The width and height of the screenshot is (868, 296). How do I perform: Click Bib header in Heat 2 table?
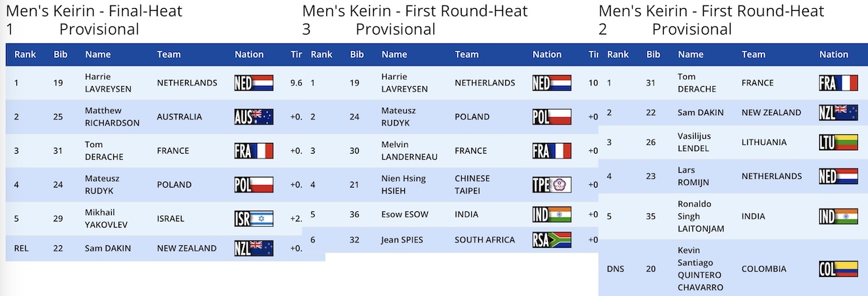click(x=653, y=54)
